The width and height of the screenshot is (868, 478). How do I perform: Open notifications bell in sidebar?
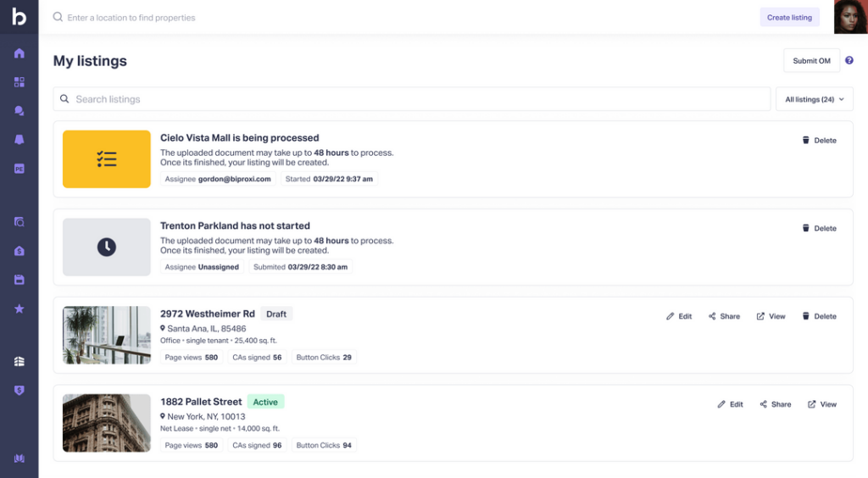[x=19, y=140]
